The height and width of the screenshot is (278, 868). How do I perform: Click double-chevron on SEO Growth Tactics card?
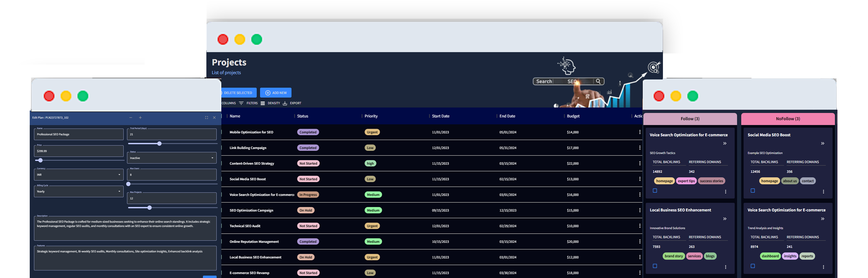point(725,143)
